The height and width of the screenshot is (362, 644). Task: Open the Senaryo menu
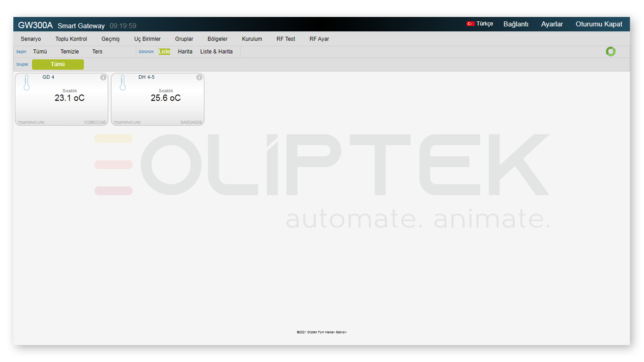click(x=31, y=39)
